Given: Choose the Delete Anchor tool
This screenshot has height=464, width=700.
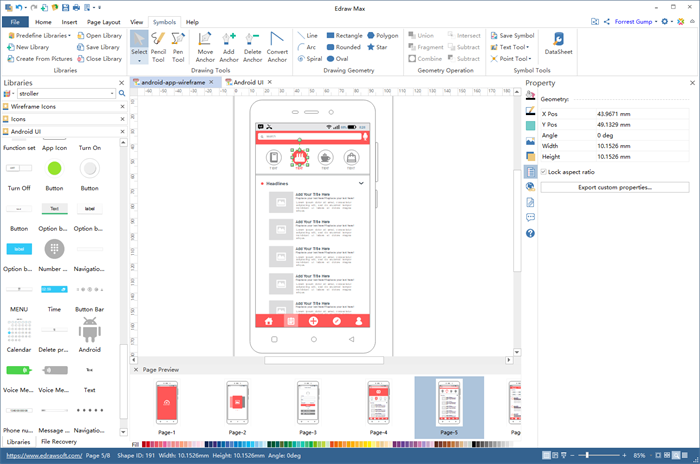Looking at the screenshot, I should pyautogui.click(x=253, y=46).
